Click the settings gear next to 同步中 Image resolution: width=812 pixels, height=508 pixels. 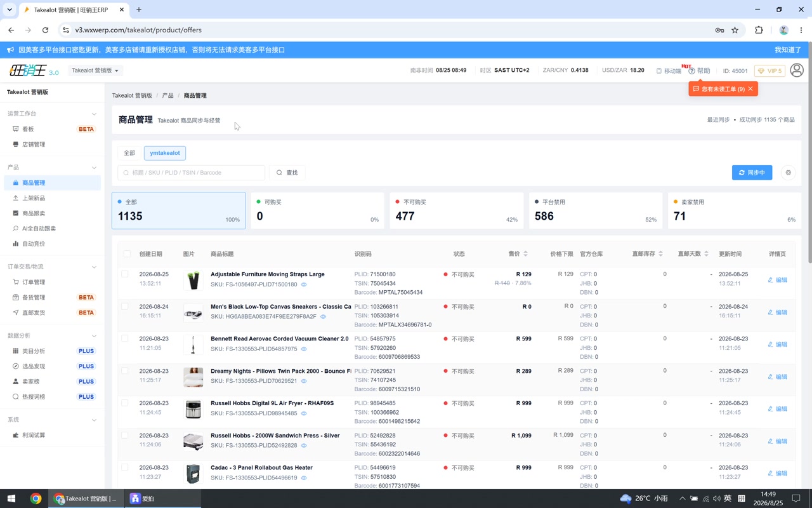pos(789,173)
